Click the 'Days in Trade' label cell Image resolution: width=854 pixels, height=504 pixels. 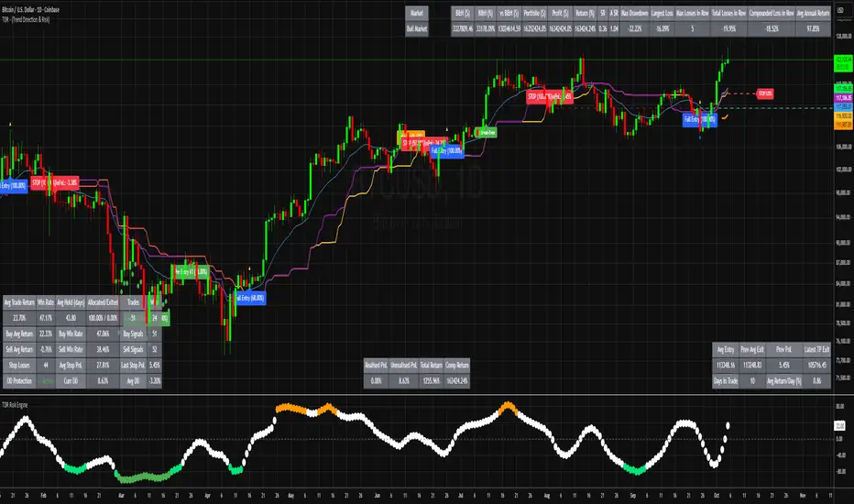726,381
